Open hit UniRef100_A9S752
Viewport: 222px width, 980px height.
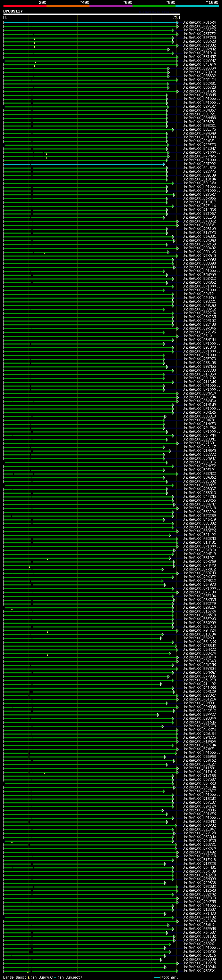click(x=199, y=26)
